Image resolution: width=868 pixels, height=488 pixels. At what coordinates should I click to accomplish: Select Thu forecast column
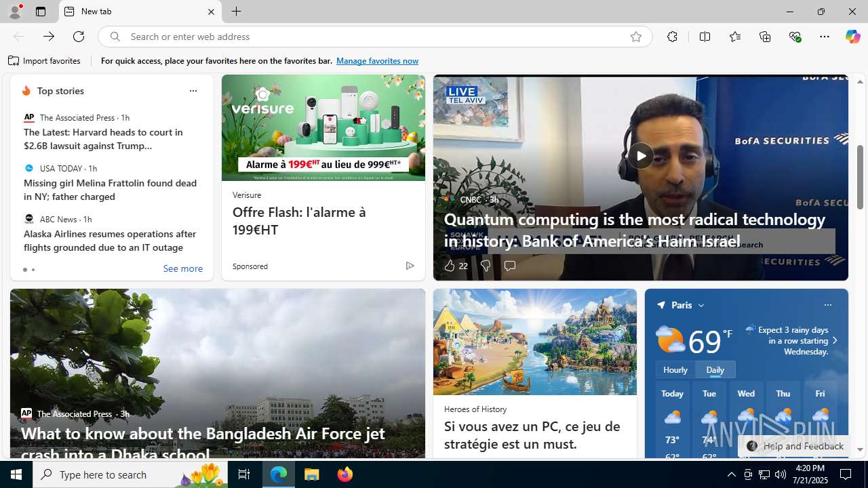coord(783,420)
